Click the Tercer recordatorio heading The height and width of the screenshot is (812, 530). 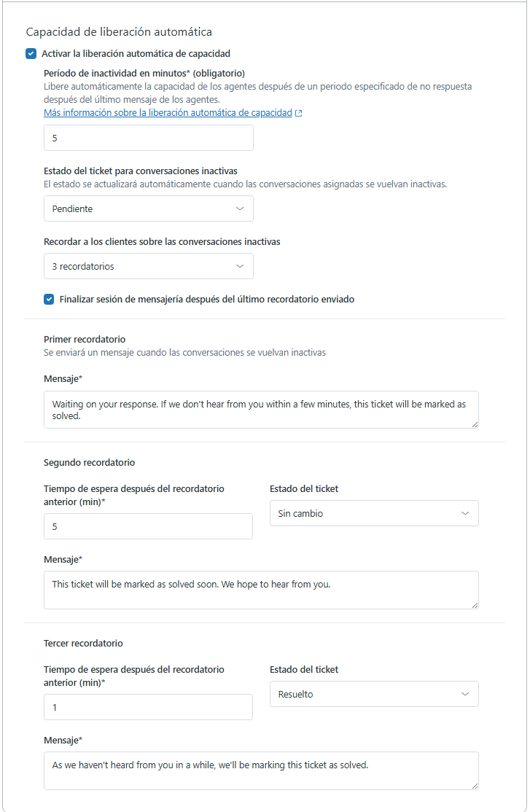[x=83, y=643]
